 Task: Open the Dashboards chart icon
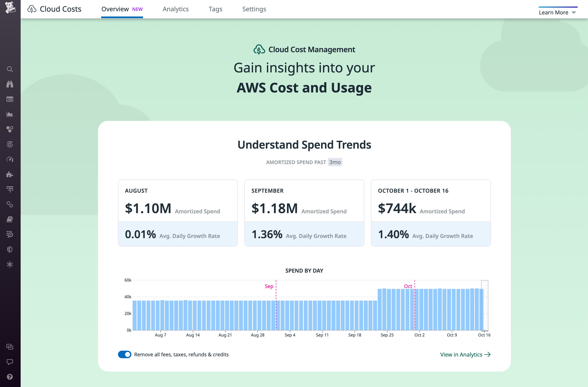point(10,114)
